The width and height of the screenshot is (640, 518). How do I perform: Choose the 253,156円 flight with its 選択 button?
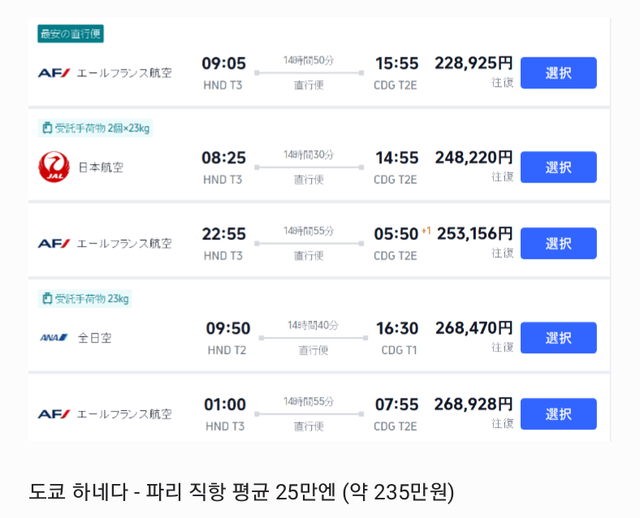pyautogui.click(x=558, y=243)
